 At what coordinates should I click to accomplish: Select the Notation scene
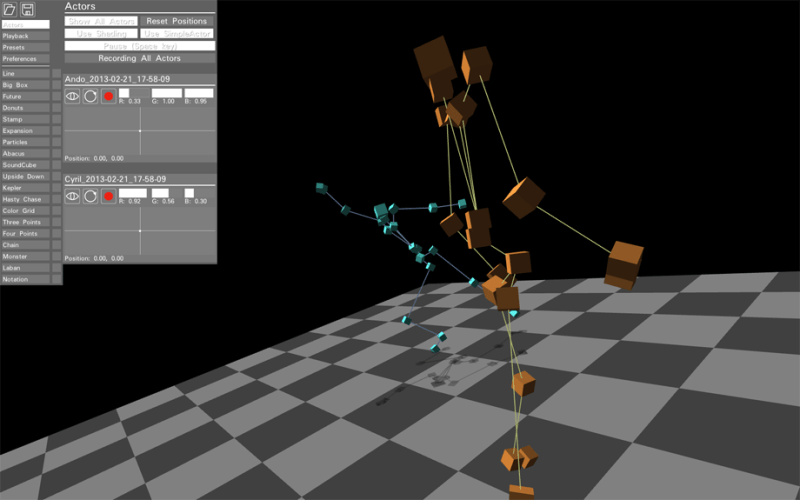[x=26, y=279]
